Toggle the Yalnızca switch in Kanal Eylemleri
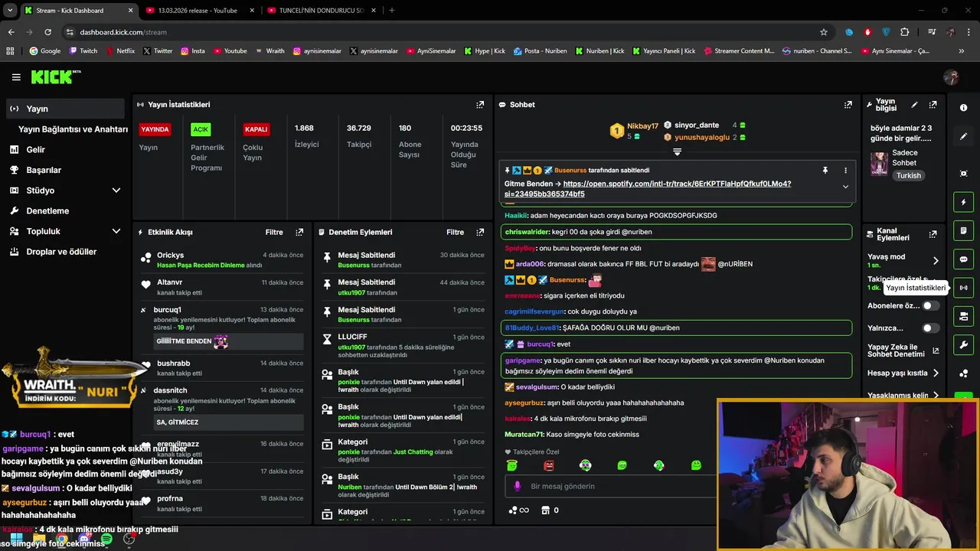Viewport: 980px width, 551px height. (x=930, y=328)
